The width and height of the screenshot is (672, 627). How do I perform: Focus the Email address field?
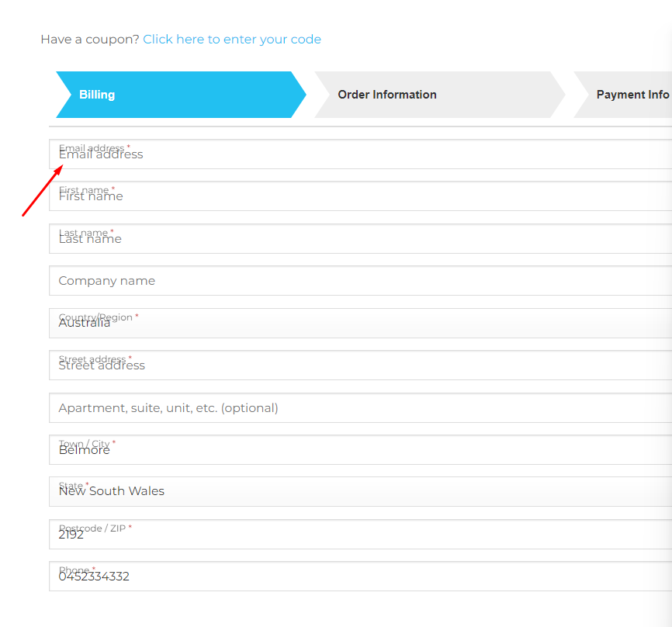click(360, 154)
